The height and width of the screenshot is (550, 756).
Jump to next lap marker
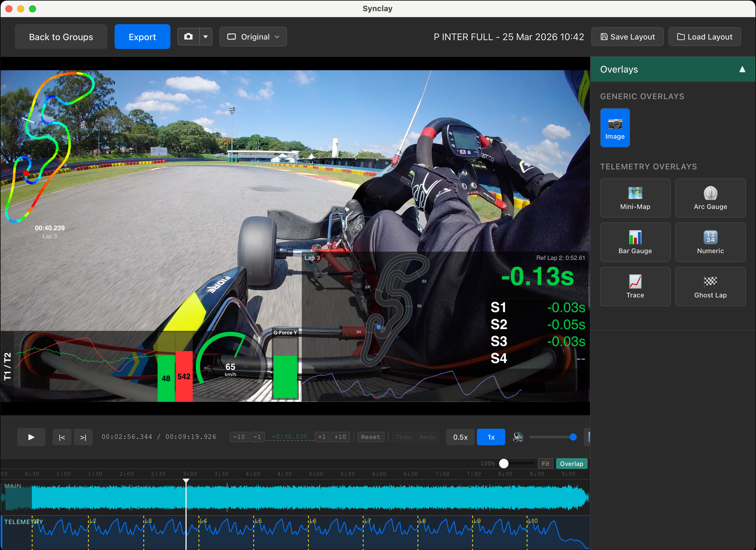click(x=83, y=437)
